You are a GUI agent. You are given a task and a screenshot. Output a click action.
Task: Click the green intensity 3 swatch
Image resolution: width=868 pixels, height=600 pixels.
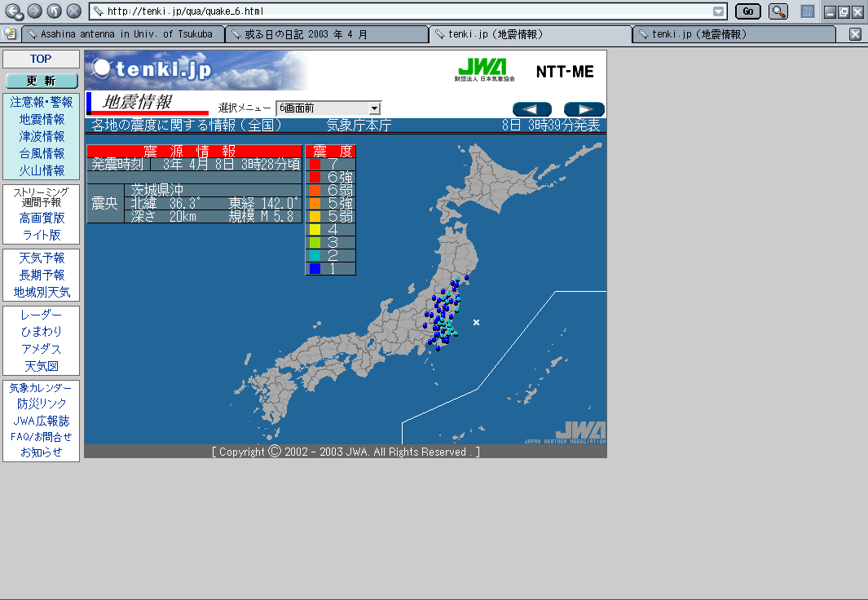pos(315,242)
